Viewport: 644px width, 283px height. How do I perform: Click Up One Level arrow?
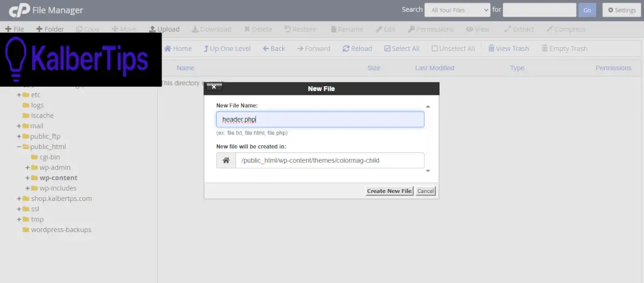coord(206,48)
